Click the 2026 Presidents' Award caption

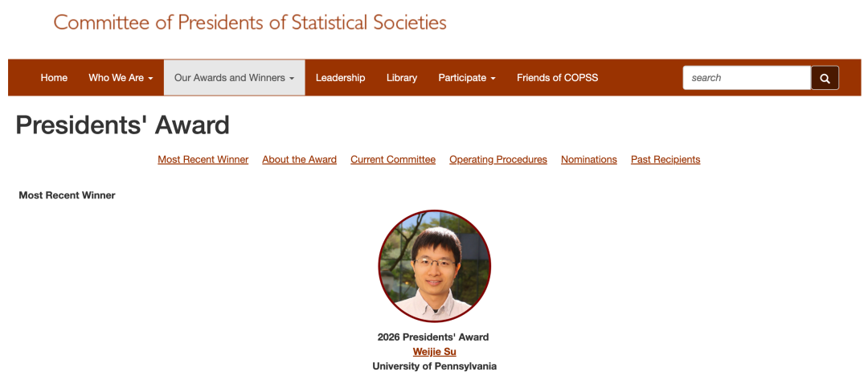pyautogui.click(x=433, y=337)
